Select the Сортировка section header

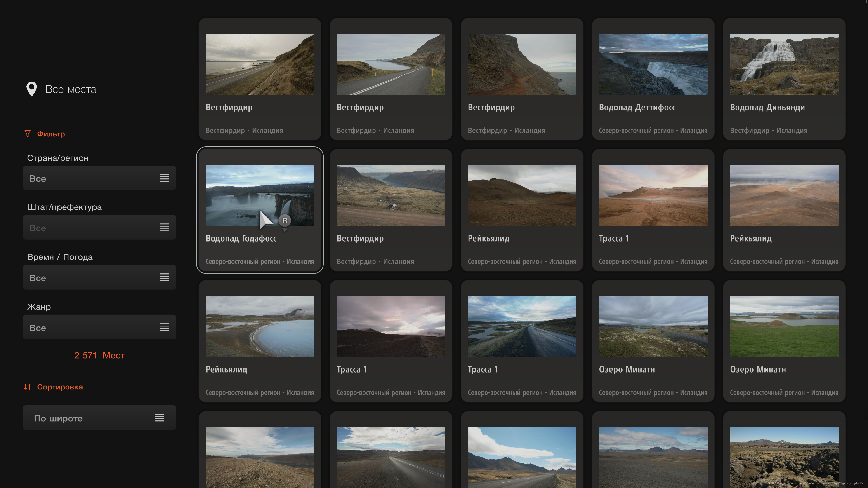[x=60, y=387]
